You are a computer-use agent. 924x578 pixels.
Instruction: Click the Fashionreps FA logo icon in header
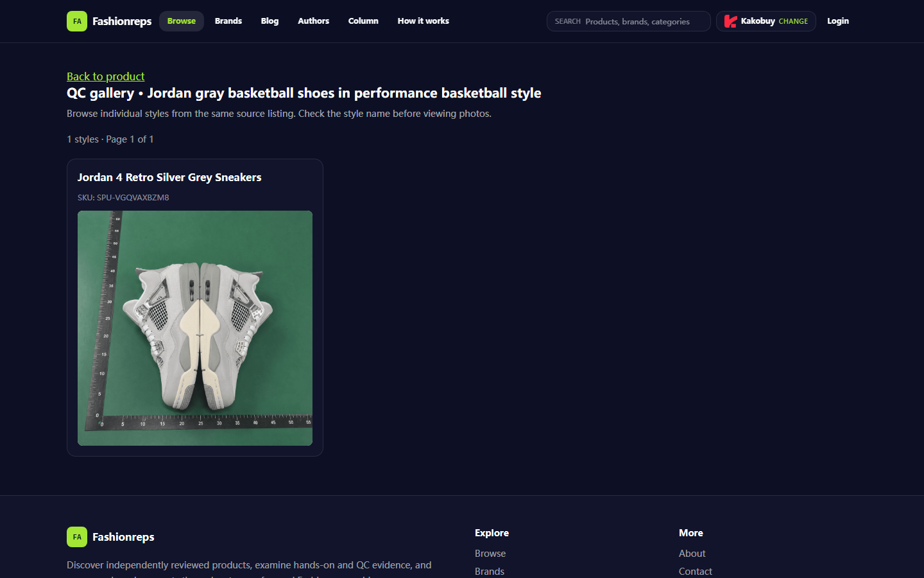(77, 21)
